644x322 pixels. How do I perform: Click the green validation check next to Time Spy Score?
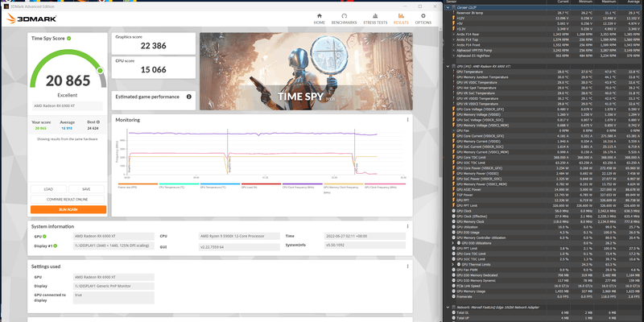69,38
